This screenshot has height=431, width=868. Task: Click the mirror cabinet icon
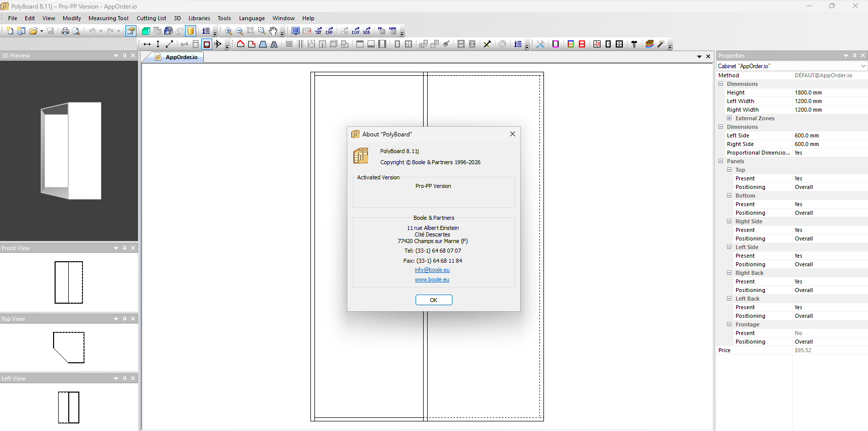(274, 44)
